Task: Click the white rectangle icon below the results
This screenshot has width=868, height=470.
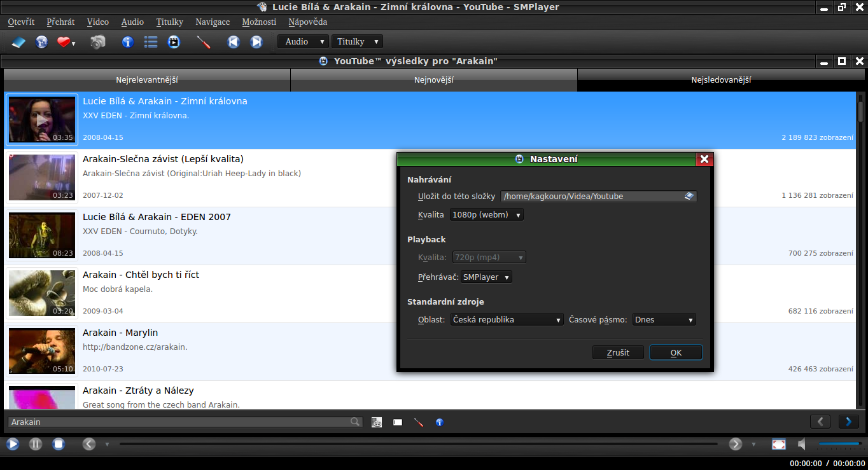Action: (398, 422)
